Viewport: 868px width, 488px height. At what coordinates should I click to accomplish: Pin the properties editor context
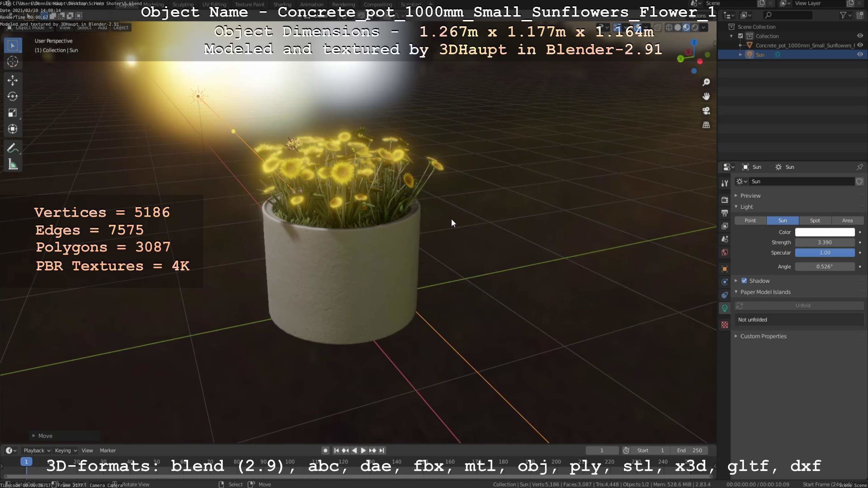(x=860, y=167)
